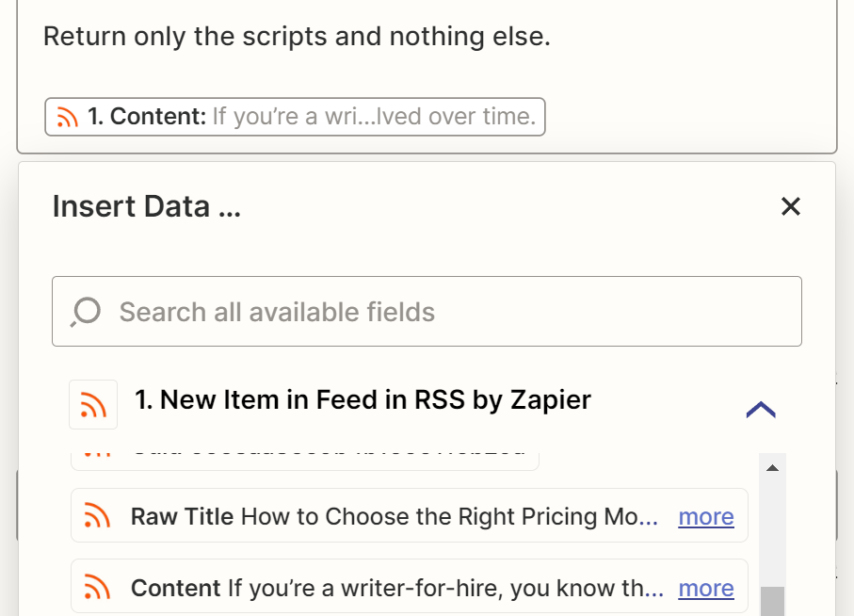Click the partially hidden field above Raw Title
The height and width of the screenshot is (616, 854).
click(x=304, y=460)
